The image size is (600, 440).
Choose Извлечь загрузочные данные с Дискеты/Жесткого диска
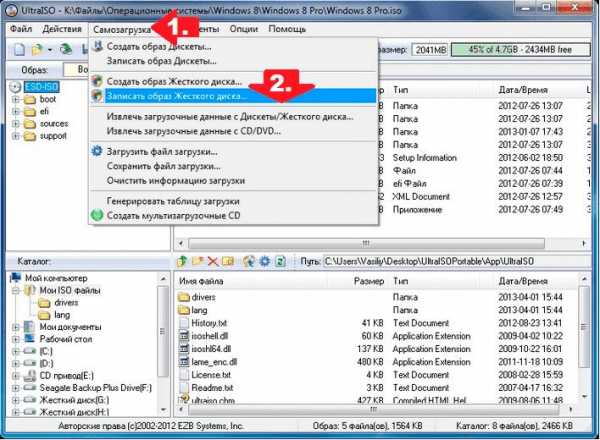tap(233, 116)
